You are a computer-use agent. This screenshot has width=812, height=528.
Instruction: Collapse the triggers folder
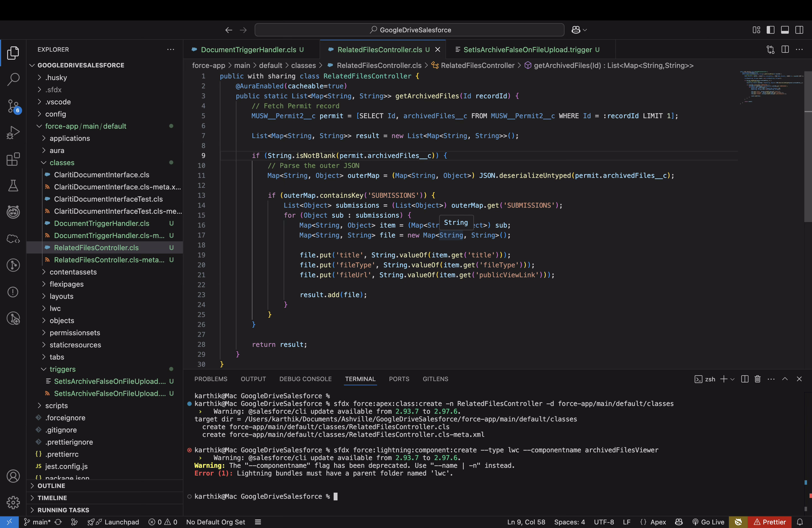point(62,369)
